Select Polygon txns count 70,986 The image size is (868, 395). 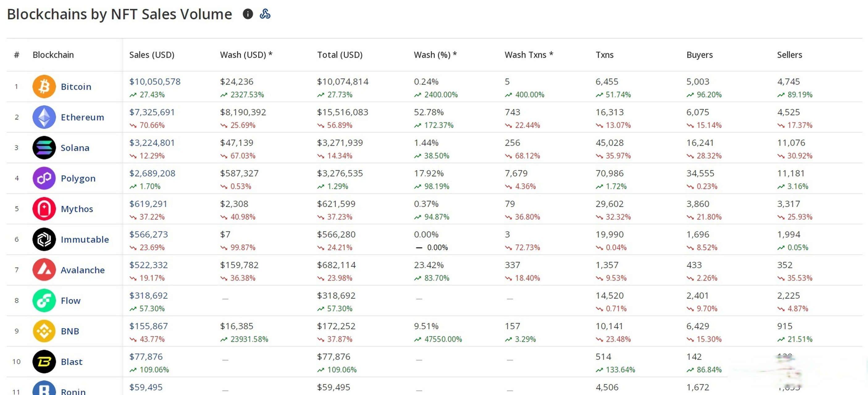610,173
